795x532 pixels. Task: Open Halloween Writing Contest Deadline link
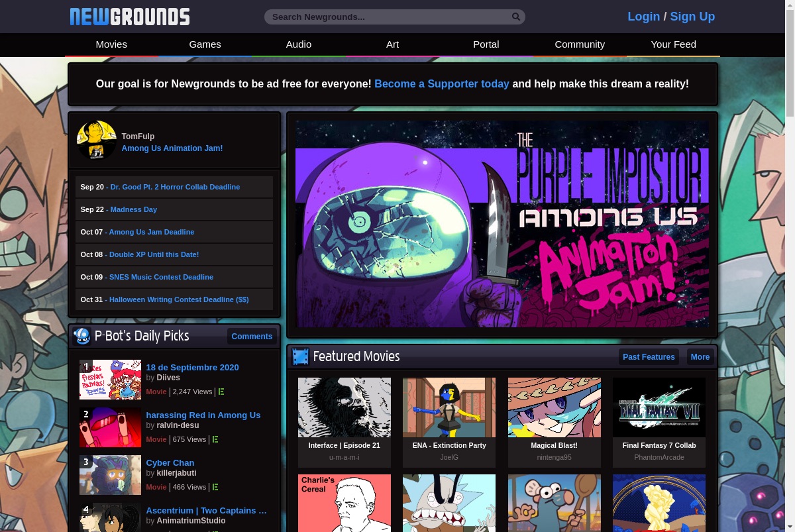click(x=179, y=299)
